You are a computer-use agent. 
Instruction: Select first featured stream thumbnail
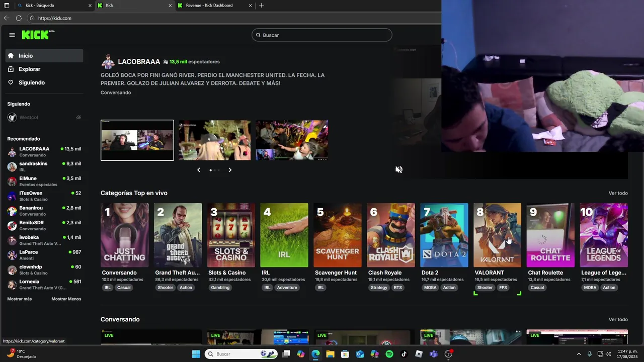[x=137, y=140]
